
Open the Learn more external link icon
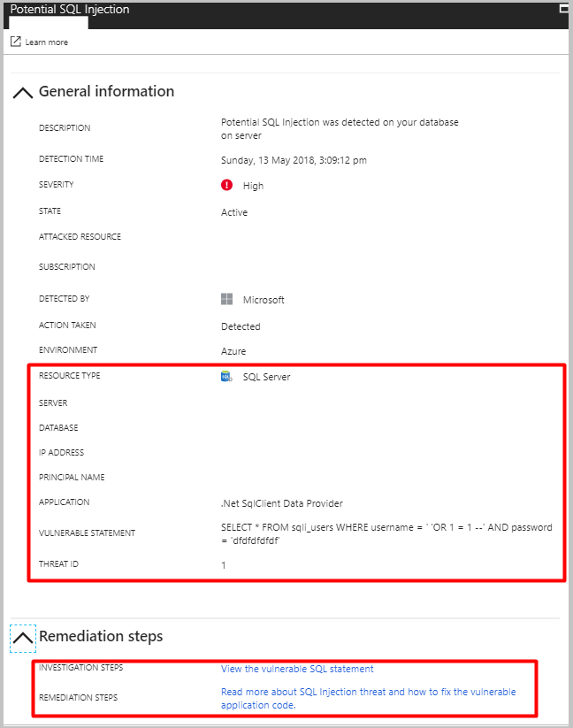[16, 42]
